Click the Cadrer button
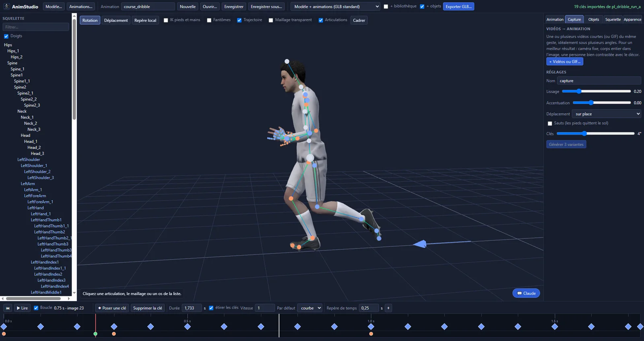 (x=359, y=20)
